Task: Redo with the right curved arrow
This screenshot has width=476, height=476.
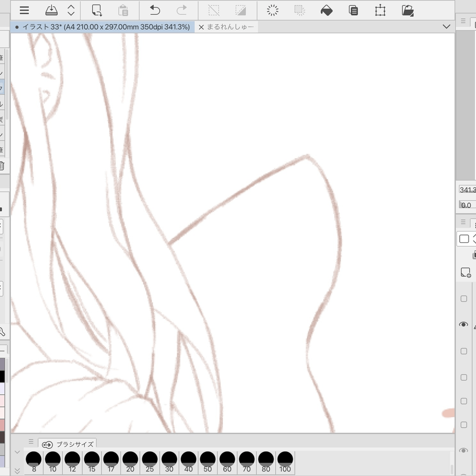Action: click(x=181, y=10)
